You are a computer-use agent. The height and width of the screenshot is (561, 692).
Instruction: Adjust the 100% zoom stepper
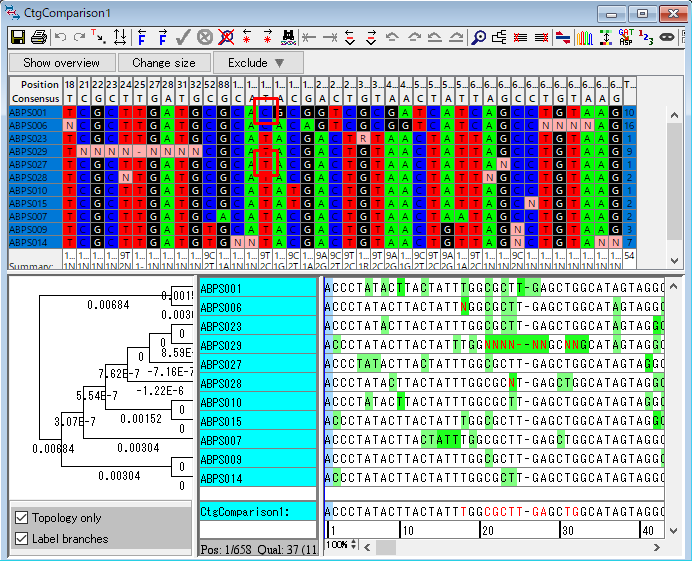[354, 545]
